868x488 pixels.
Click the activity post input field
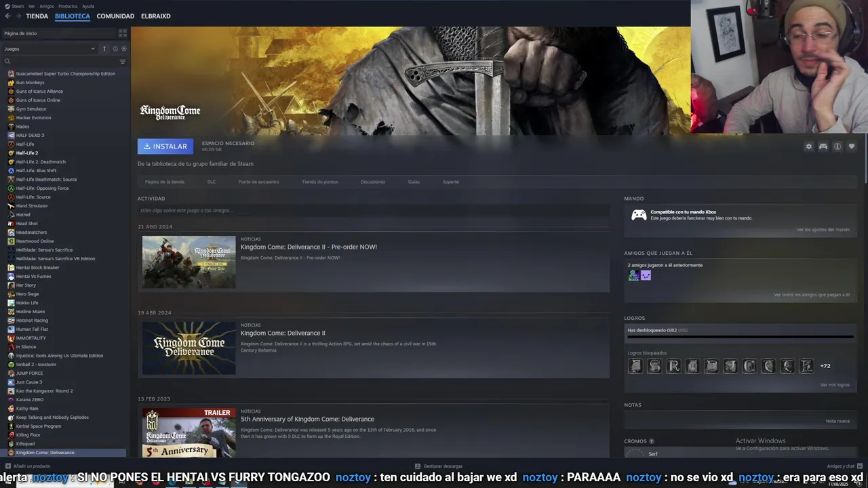click(374, 210)
